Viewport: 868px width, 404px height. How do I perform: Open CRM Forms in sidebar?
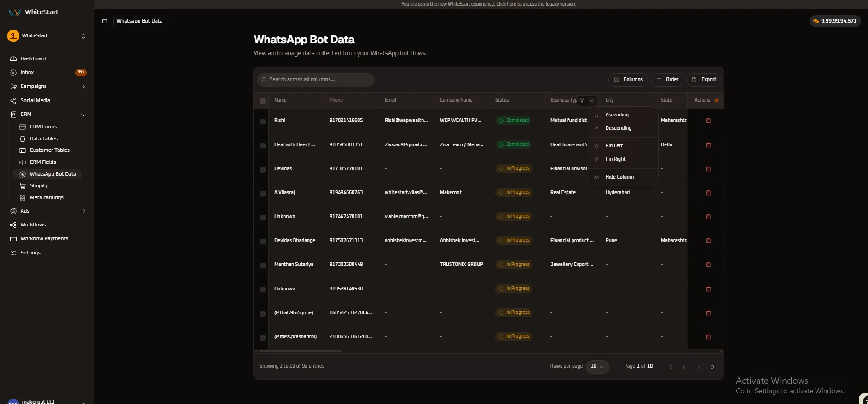(x=43, y=127)
